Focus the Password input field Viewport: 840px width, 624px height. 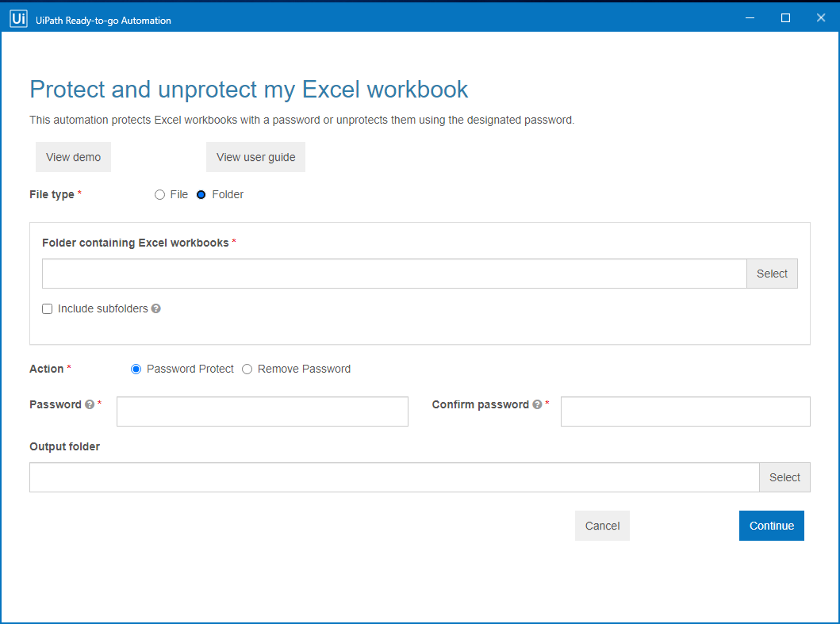(263, 412)
